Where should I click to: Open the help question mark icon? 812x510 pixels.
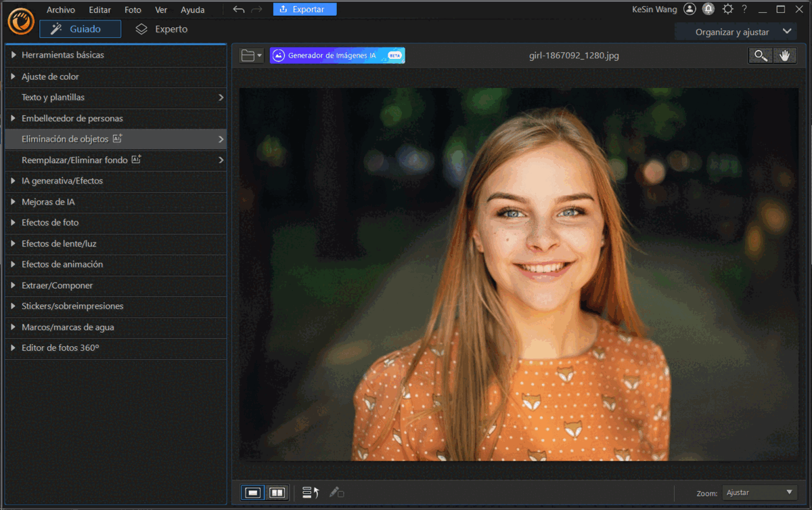click(x=744, y=9)
